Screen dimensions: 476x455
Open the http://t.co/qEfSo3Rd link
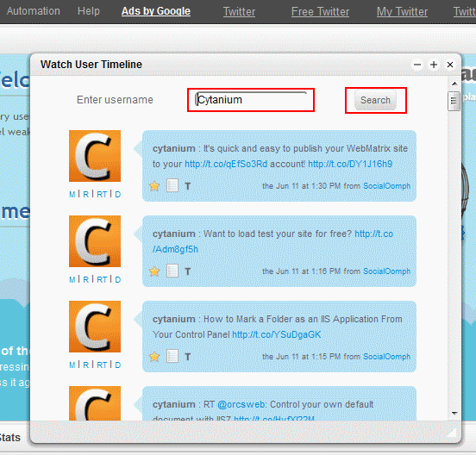point(226,164)
